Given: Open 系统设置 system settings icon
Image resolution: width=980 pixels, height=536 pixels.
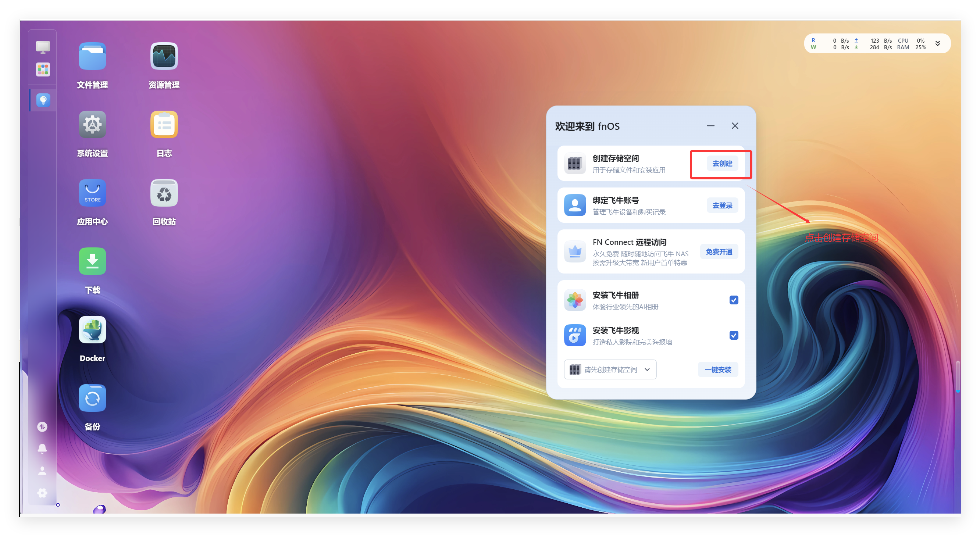Looking at the screenshot, I should coord(92,124).
